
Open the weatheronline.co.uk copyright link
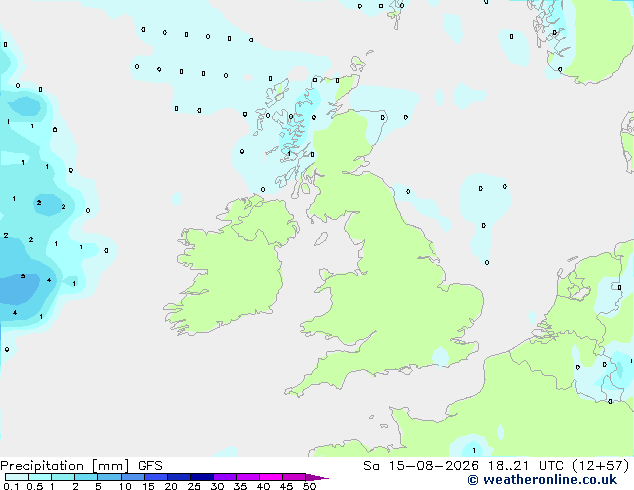(542, 480)
